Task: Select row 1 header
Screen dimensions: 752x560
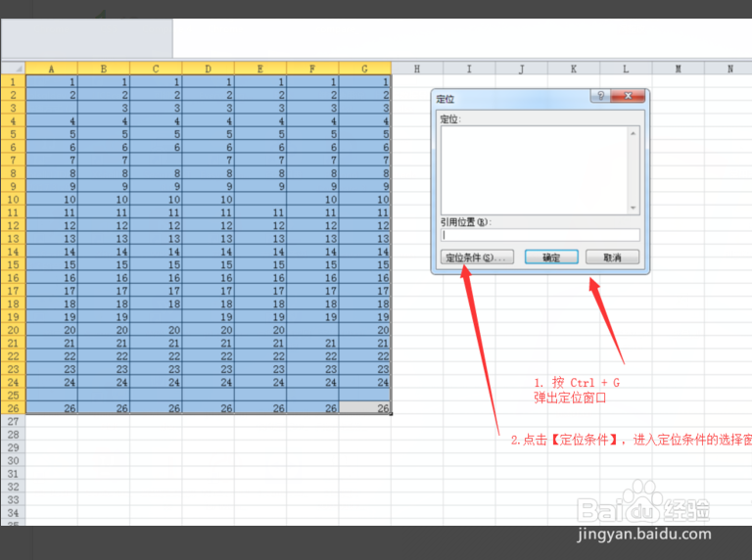Action: (13, 81)
